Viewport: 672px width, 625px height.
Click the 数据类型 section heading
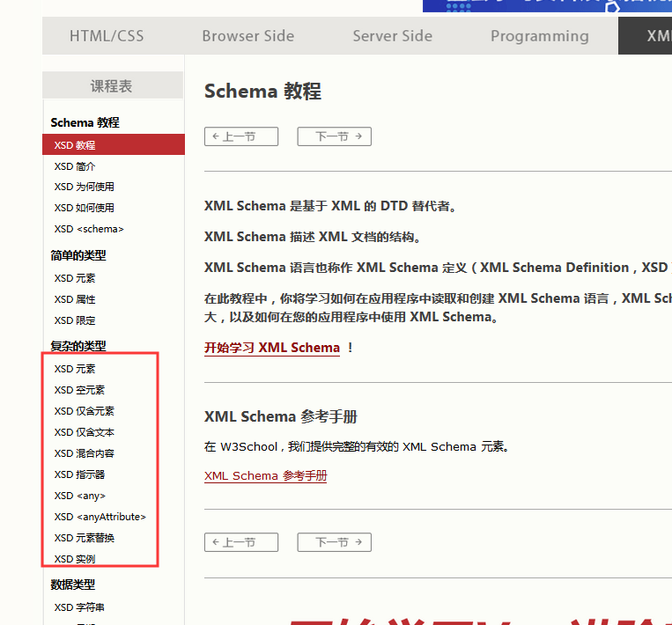click(x=73, y=585)
